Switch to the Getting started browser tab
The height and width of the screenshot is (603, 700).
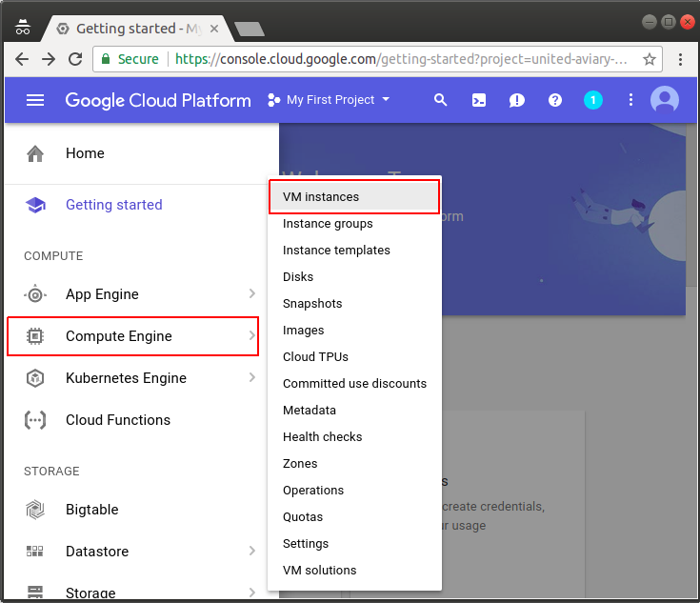[x=138, y=29]
